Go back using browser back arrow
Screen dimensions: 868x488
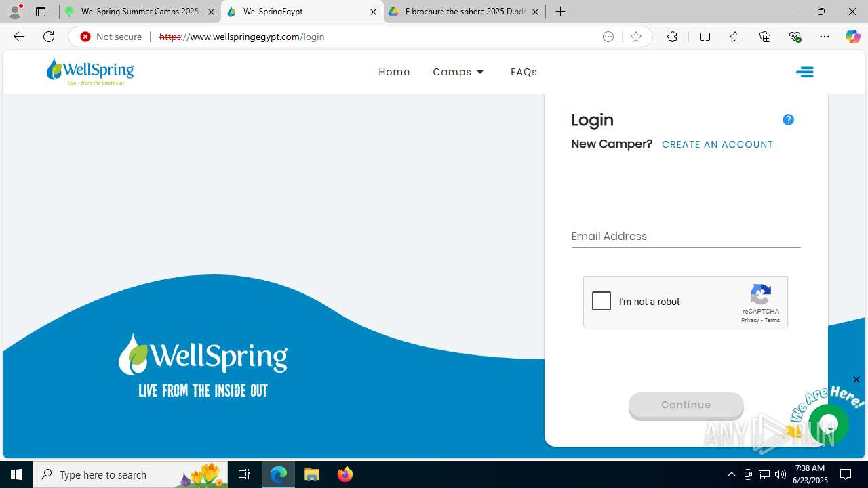(x=19, y=37)
